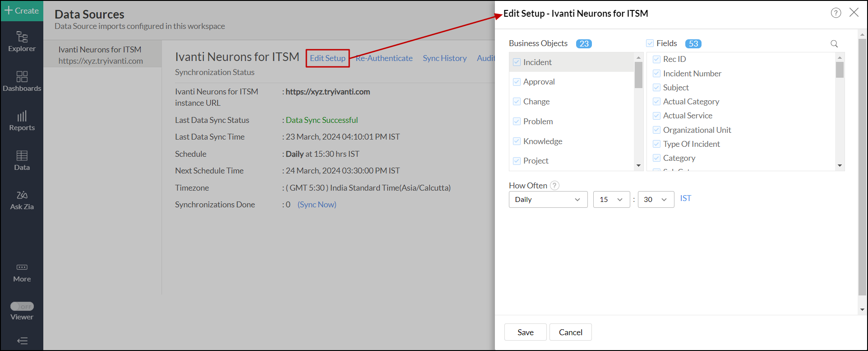
Task: Uncheck the Incident Number field checkbox
Action: pos(656,73)
